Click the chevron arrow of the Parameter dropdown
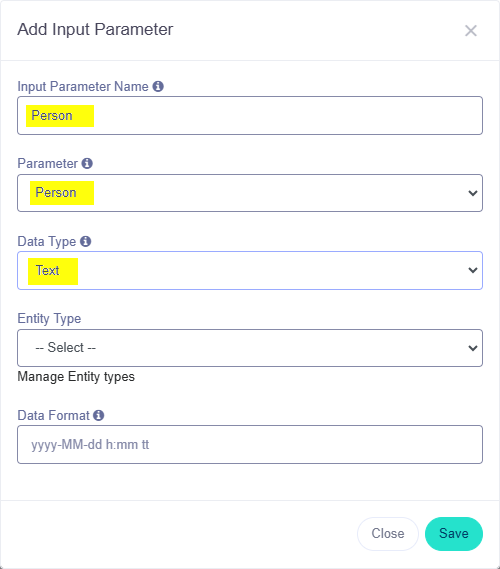The image size is (500, 569). pyautogui.click(x=472, y=193)
